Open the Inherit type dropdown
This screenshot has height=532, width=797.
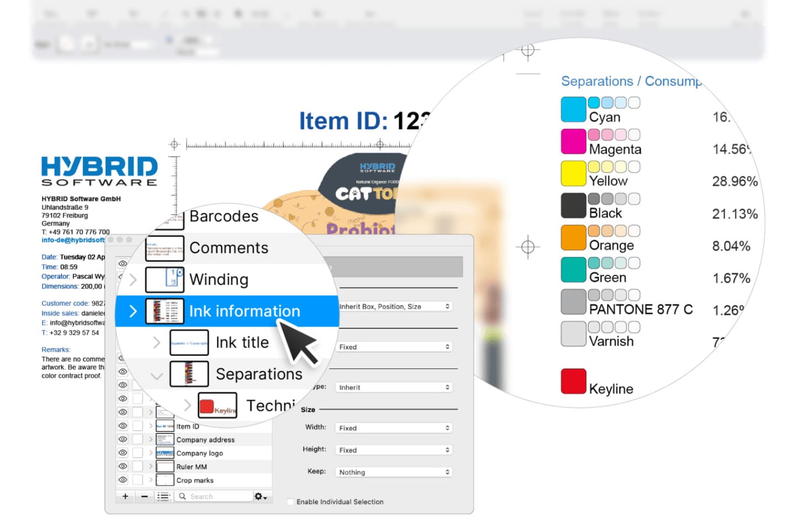click(394, 388)
